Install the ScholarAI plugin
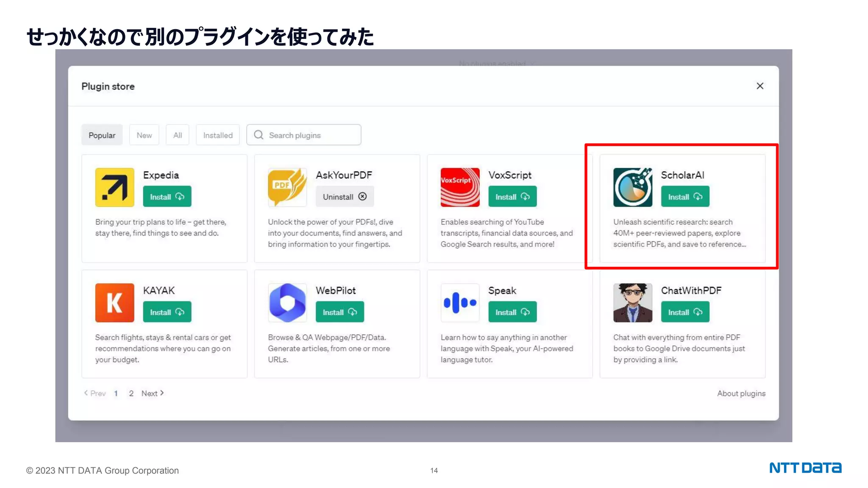Screen dimensions: 868x488 685,197
